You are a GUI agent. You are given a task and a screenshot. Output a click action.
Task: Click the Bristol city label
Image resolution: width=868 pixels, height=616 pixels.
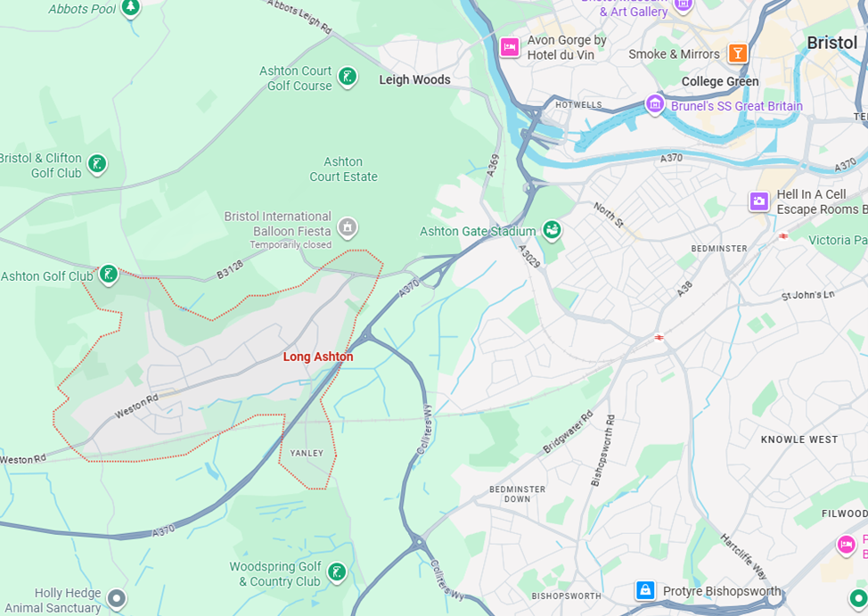click(832, 43)
